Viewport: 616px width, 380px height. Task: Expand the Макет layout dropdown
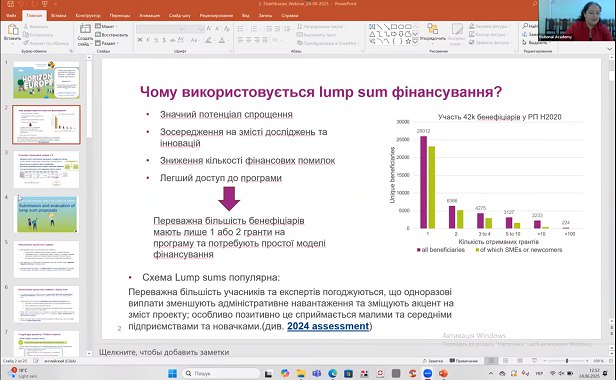[106, 26]
